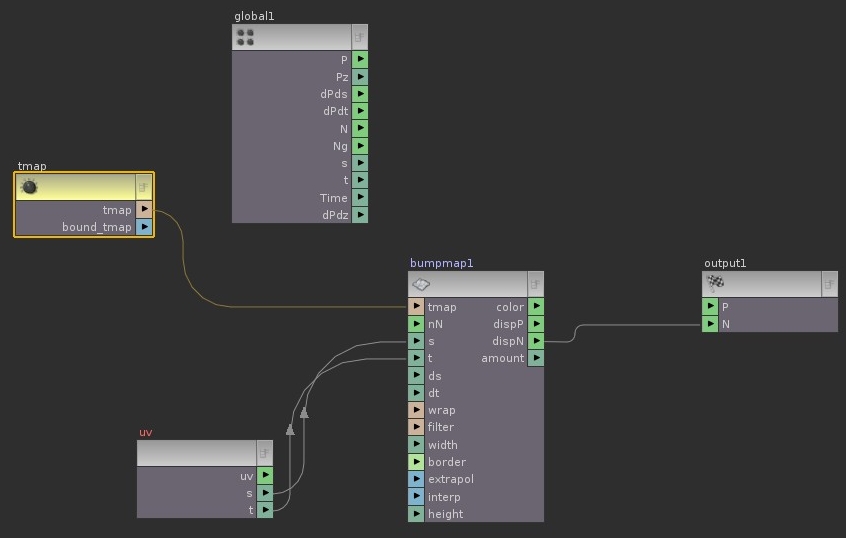Click the dispP output connector on bumpmap1
The height and width of the screenshot is (538, 846).
(536, 324)
